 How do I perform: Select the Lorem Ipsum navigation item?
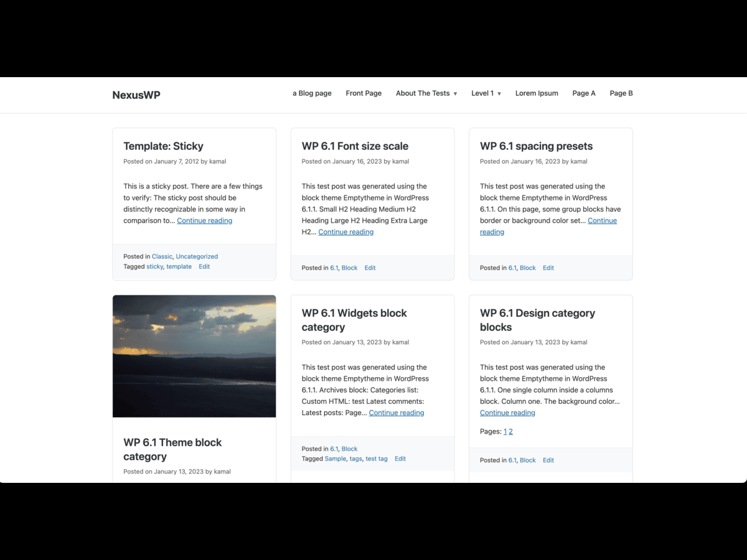[x=537, y=93]
